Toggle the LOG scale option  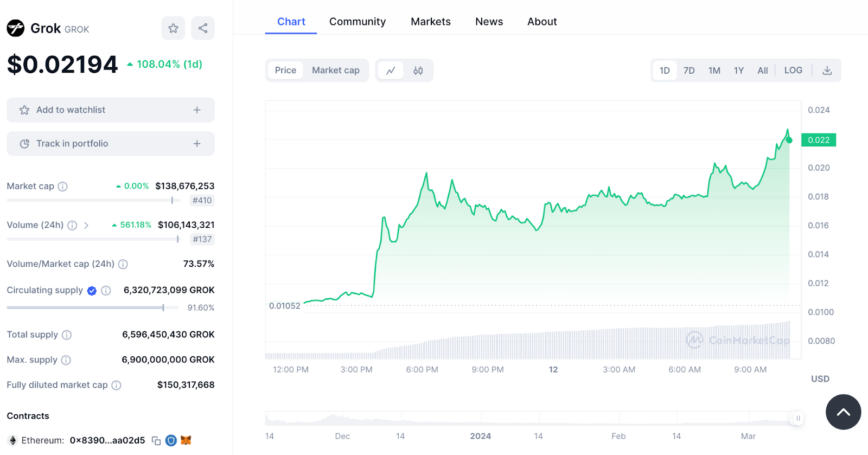click(x=793, y=71)
